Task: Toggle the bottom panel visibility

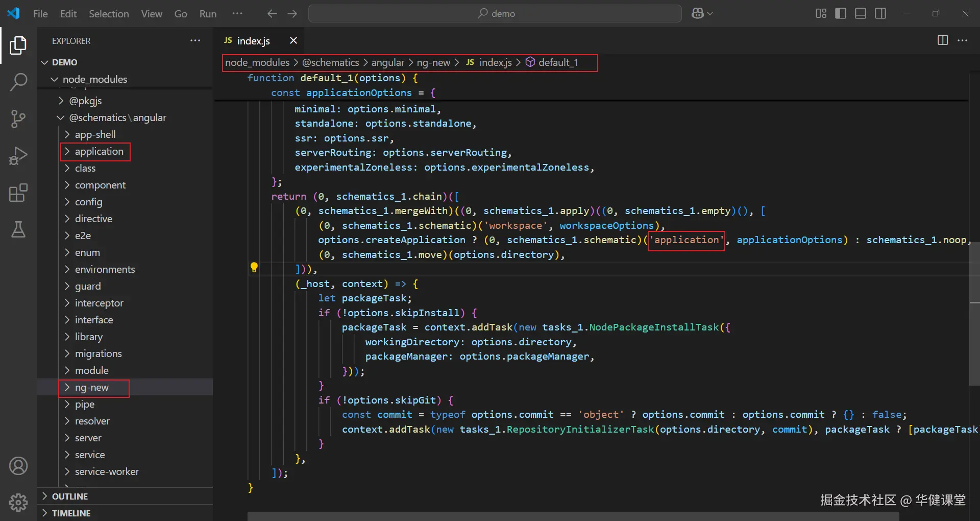Action: [x=861, y=13]
